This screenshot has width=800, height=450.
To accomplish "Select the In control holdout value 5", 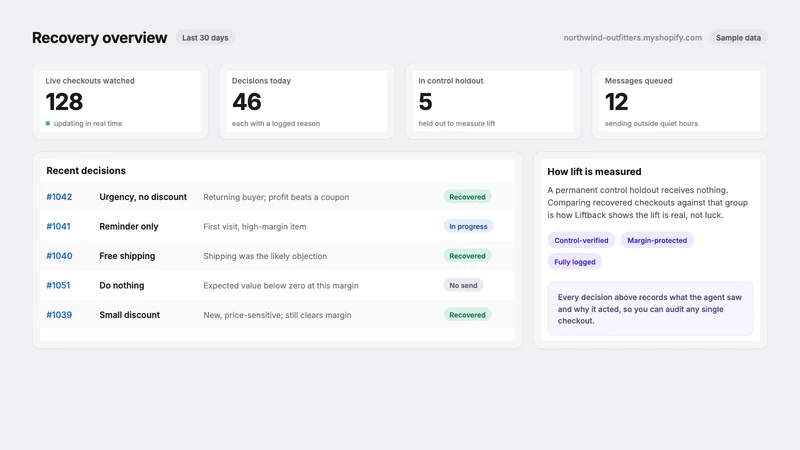I will click(x=426, y=102).
